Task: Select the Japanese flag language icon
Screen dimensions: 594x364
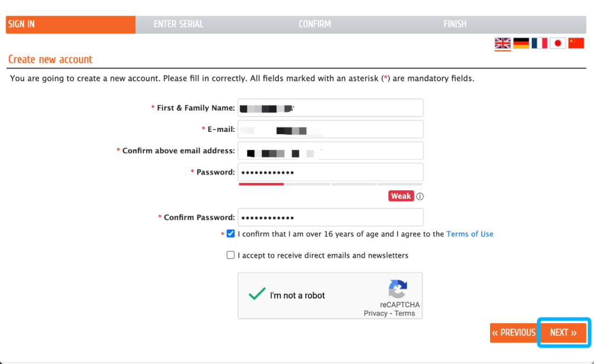Action: point(558,43)
